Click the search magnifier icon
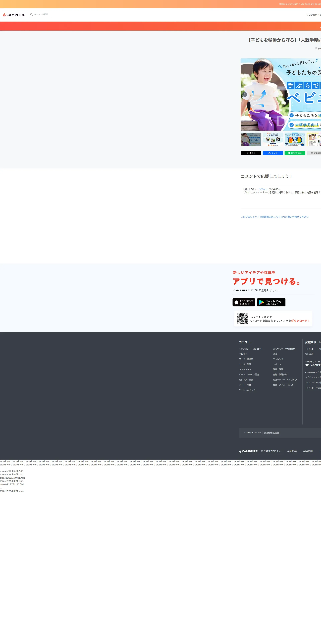This screenshot has height=644, width=321. (x=31, y=15)
